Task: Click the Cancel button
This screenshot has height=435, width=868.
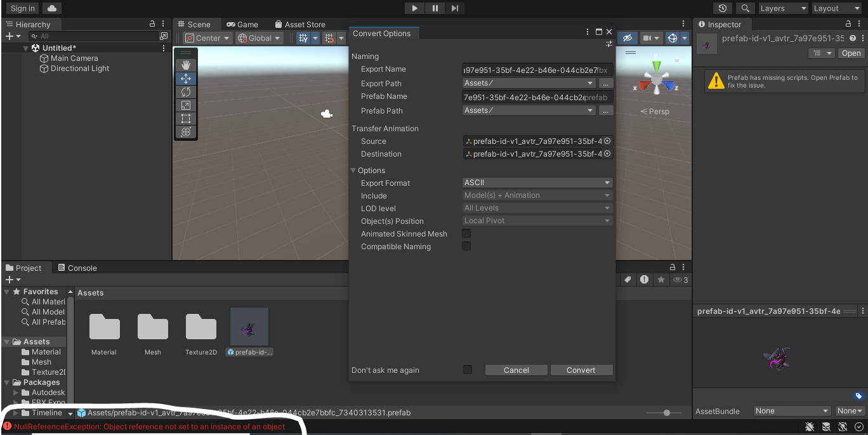Action: click(x=516, y=370)
